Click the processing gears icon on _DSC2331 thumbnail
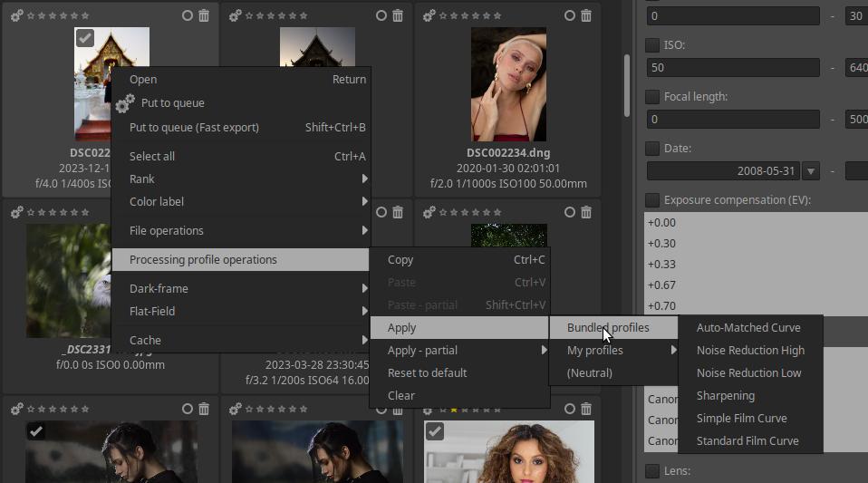 pyautogui.click(x=17, y=212)
